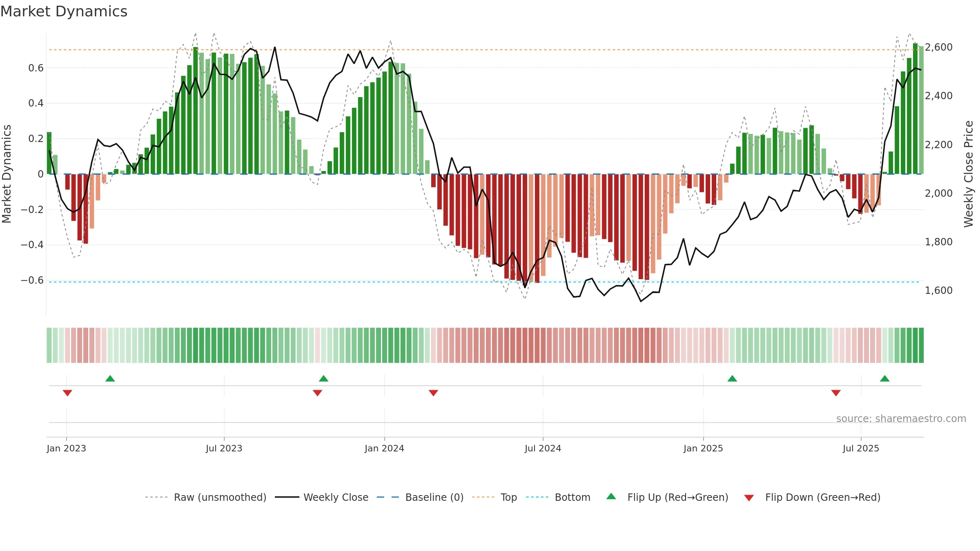Click 2,200 right axis price label
The height and width of the screenshot is (551, 980).
coord(939,144)
